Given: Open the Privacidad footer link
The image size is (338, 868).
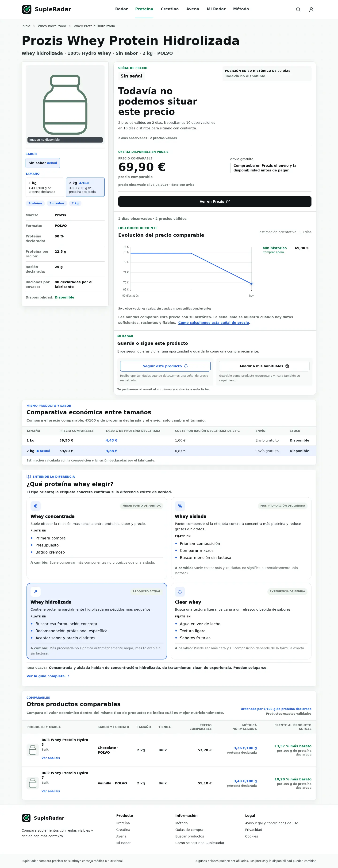Looking at the screenshot, I should click(x=253, y=829).
